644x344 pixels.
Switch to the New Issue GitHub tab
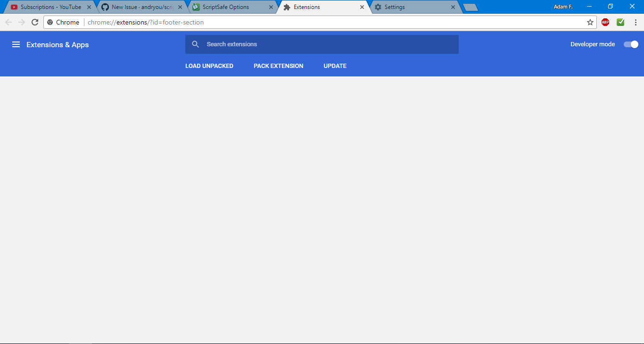tap(141, 7)
